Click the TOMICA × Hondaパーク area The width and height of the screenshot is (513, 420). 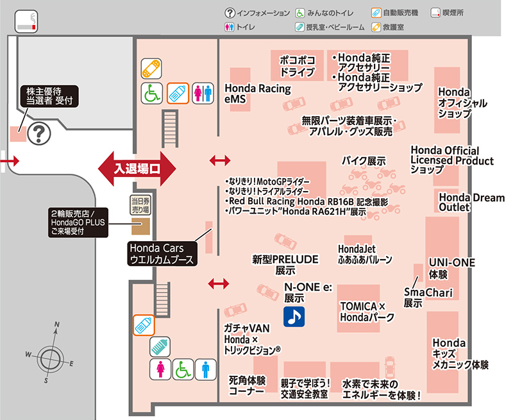[x=362, y=312]
